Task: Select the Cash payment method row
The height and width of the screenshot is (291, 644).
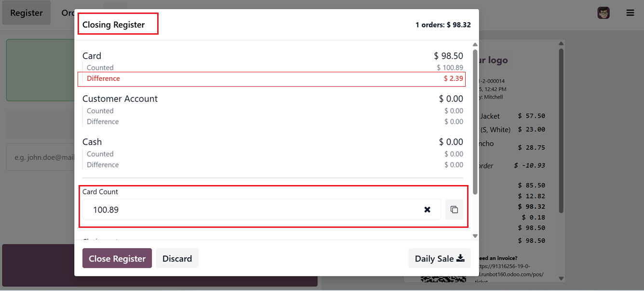Action: (x=272, y=142)
